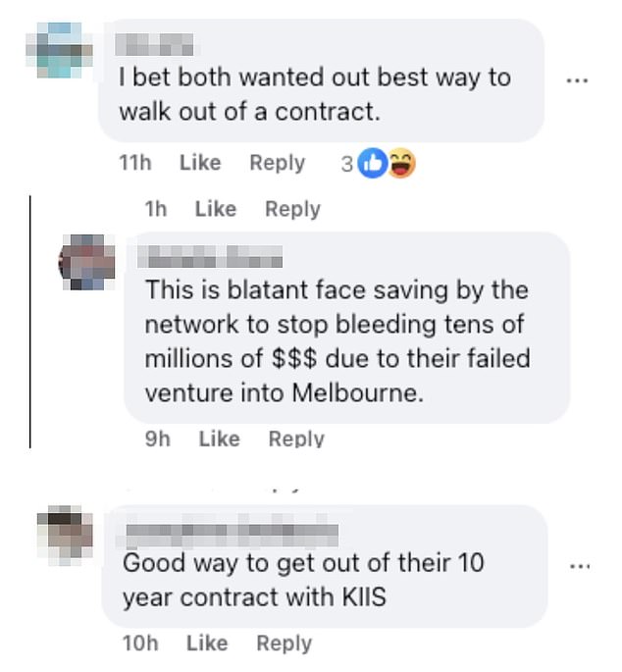Like the comment posted 11h ago

(x=200, y=163)
